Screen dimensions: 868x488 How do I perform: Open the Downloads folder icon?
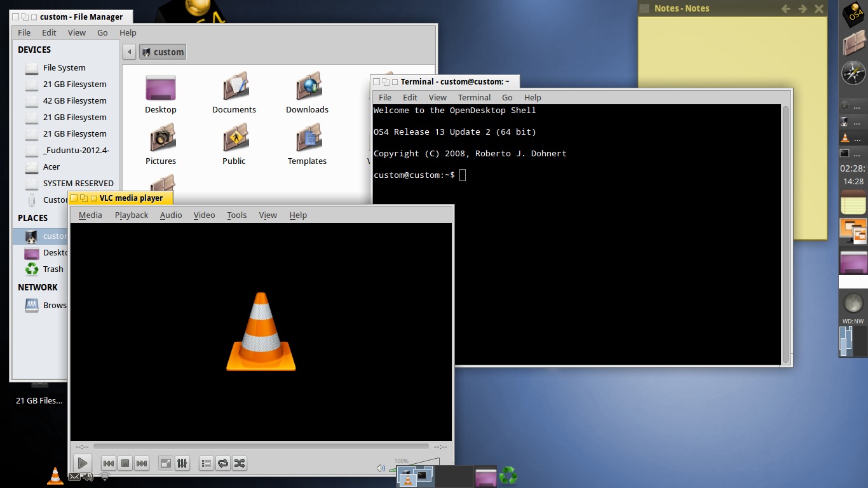307,94
